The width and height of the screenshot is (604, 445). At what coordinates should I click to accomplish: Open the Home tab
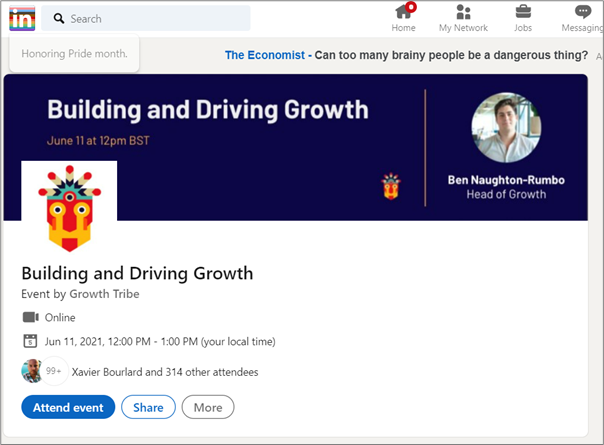tap(403, 18)
